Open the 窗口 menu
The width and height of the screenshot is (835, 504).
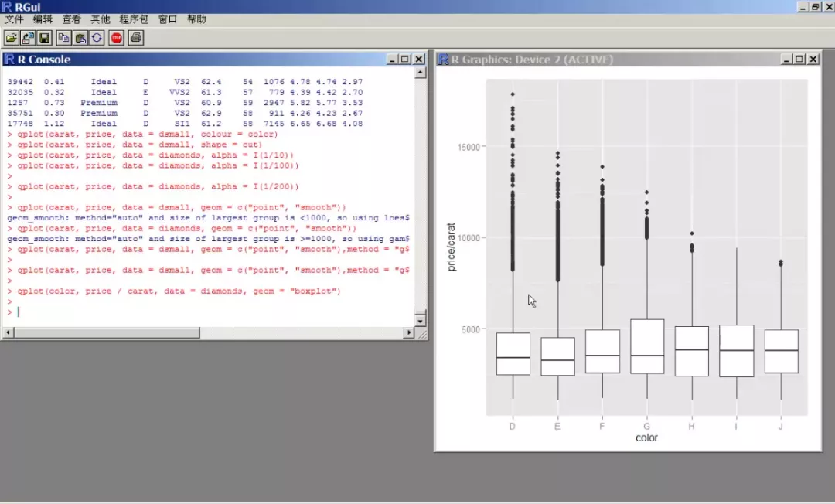click(168, 19)
